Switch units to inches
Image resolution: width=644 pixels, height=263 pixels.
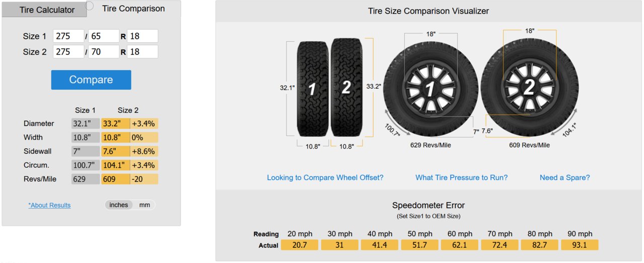tap(119, 205)
